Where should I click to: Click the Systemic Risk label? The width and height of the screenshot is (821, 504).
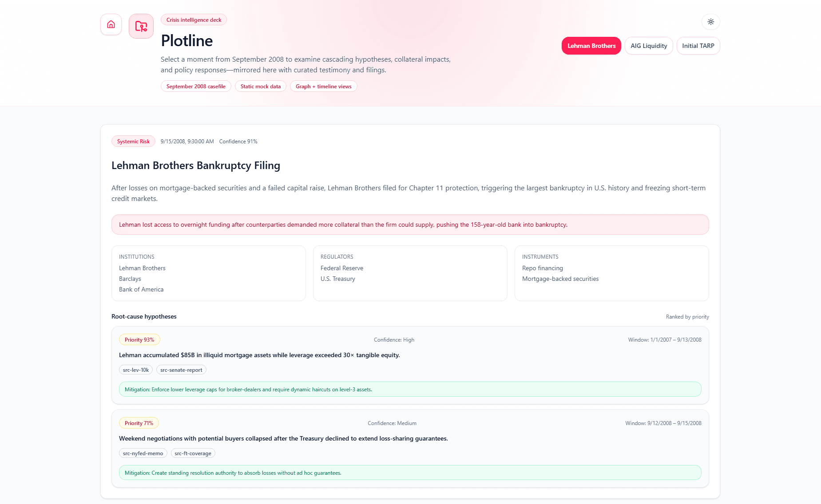point(133,141)
